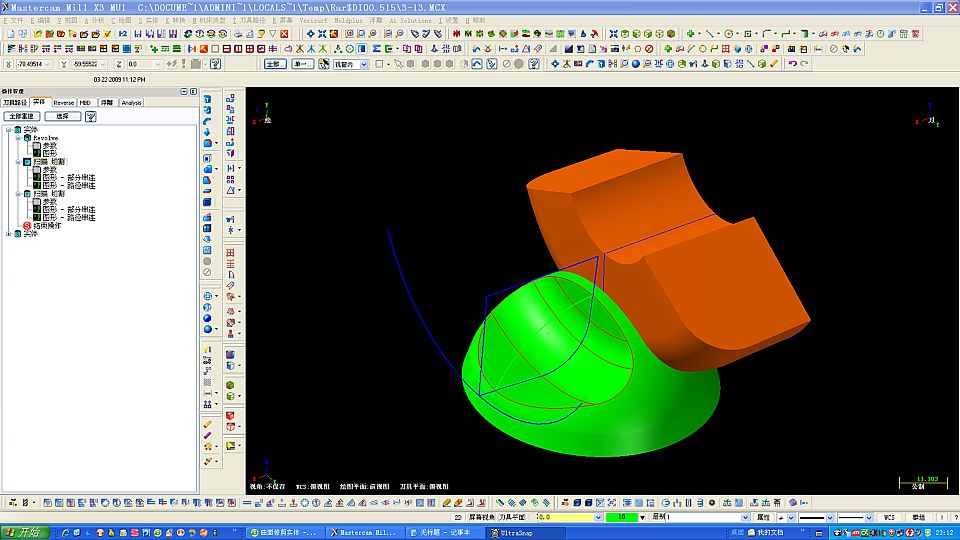Viewport: 960px width, 540px height.
Task: Click the green cube icon in the second column
Action: (230, 385)
